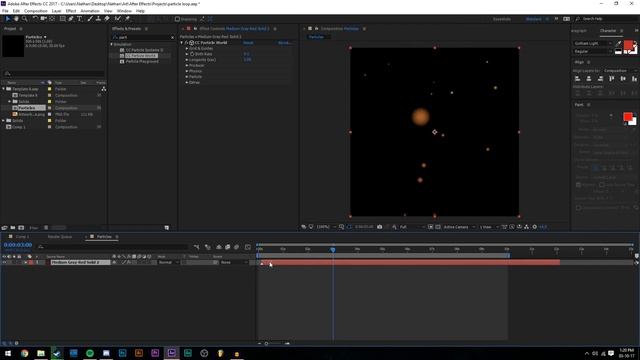Open the Regular font style dropdown
640x360 pixels.
pos(593,51)
